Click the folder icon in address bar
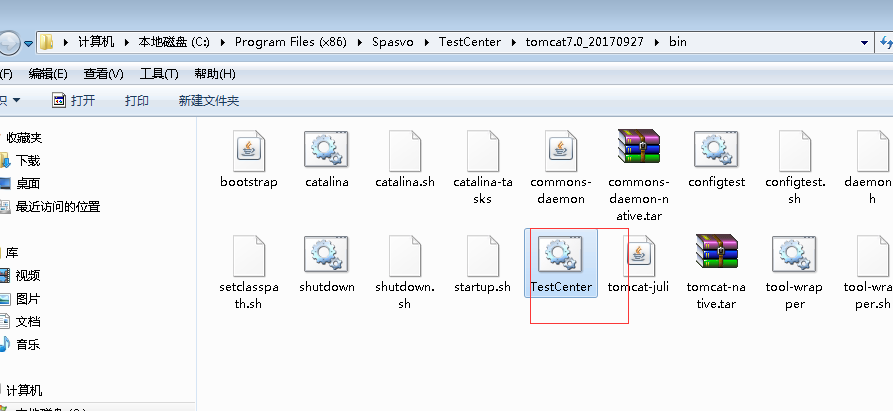Image resolution: width=893 pixels, height=411 pixels. (x=47, y=42)
